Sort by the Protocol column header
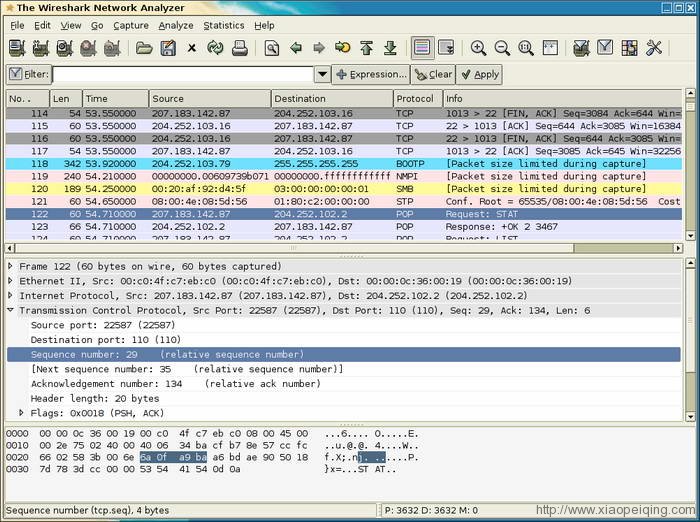 [418, 99]
